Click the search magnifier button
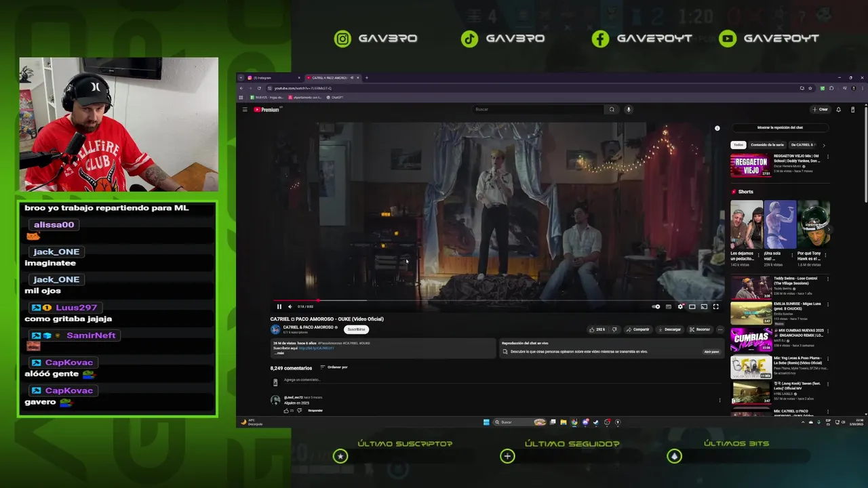Viewport: 868px width, 488px height. (612, 109)
